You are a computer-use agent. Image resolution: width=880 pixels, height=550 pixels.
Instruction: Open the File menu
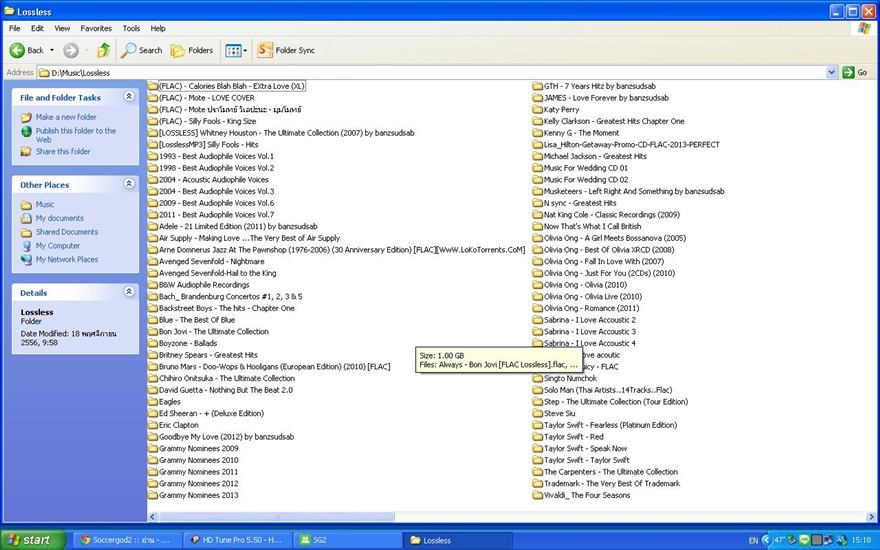pyautogui.click(x=15, y=28)
